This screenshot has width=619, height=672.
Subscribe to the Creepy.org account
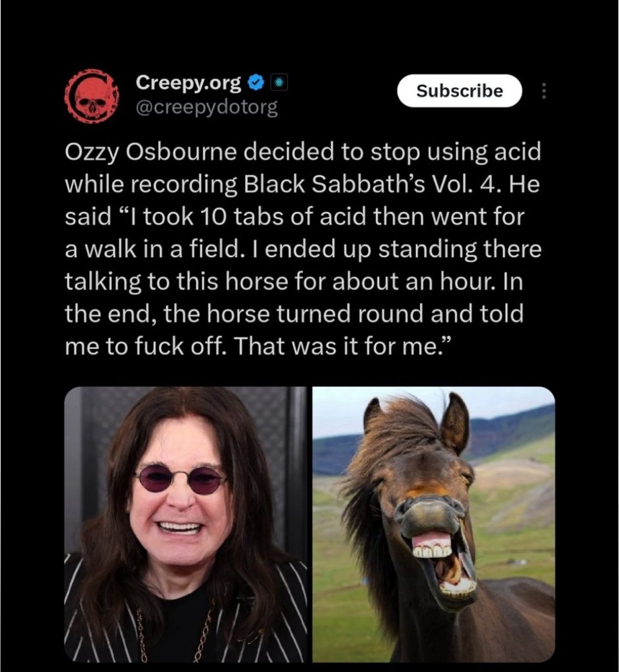(x=460, y=91)
